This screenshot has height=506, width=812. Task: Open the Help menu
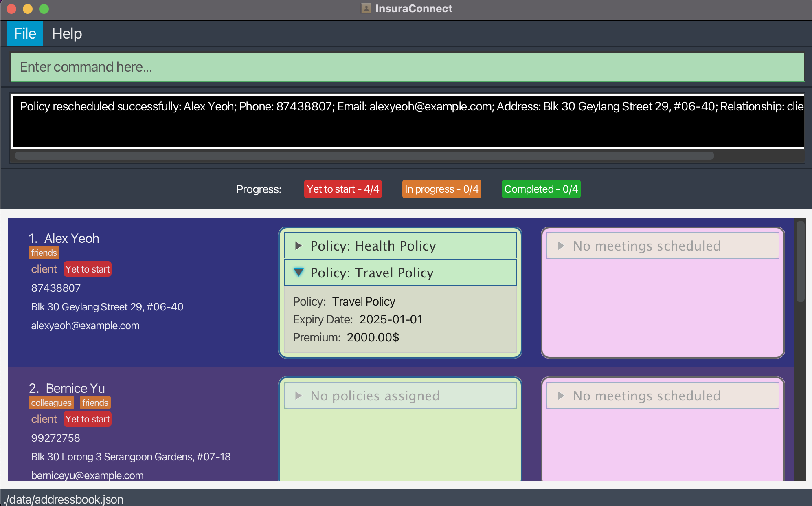coord(67,33)
